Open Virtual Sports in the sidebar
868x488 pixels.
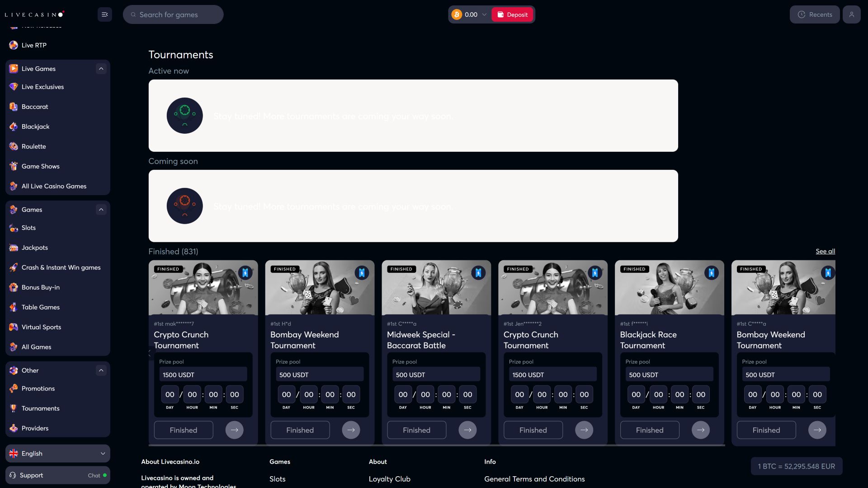58,327
